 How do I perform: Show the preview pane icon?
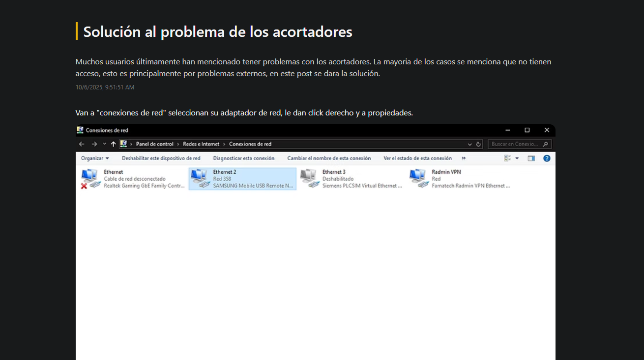531,158
